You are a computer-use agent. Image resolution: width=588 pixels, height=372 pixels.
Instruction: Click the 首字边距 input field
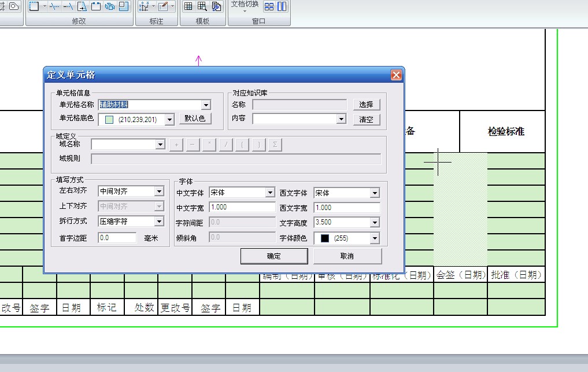click(x=117, y=238)
